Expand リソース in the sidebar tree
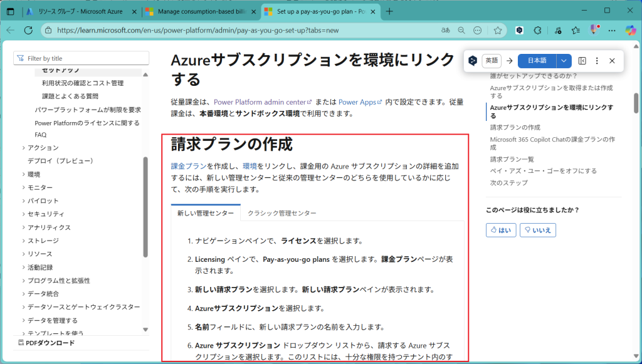The height and width of the screenshot is (364, 642). coord(23,254)
